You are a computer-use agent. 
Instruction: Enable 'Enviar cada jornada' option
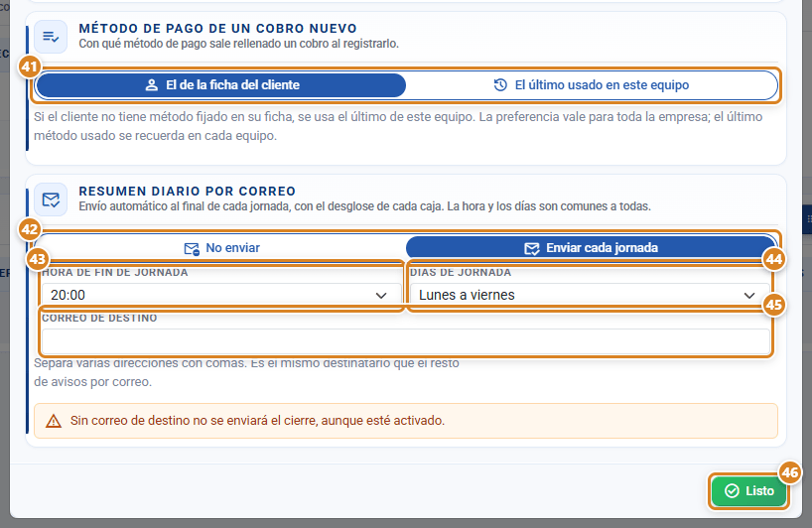click(591, 248)
